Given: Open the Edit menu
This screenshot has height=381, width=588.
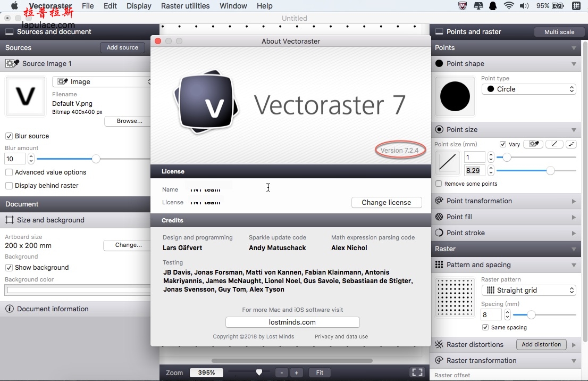Looking at the screenshot, I should pyautogui.click(x=110, y=6).
